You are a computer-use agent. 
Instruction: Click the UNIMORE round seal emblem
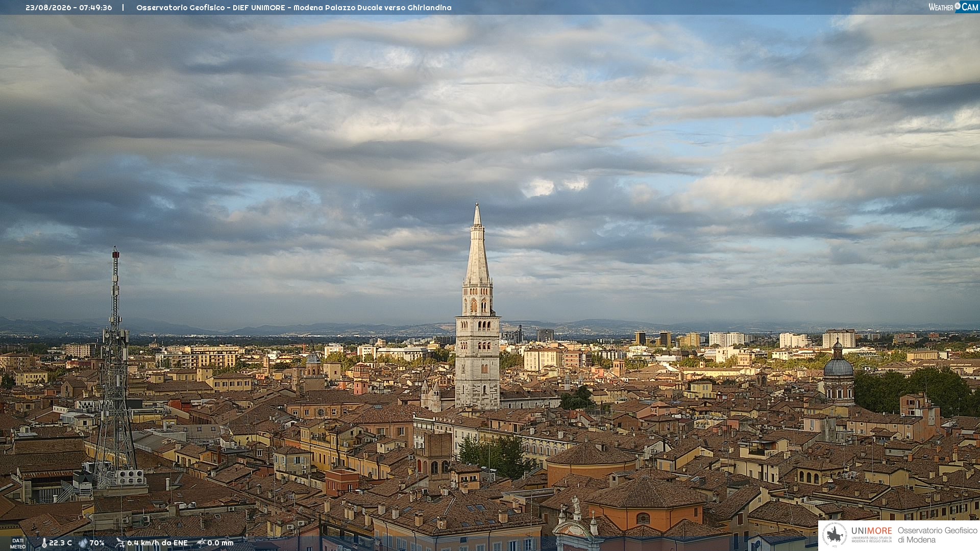click(835, 535)
